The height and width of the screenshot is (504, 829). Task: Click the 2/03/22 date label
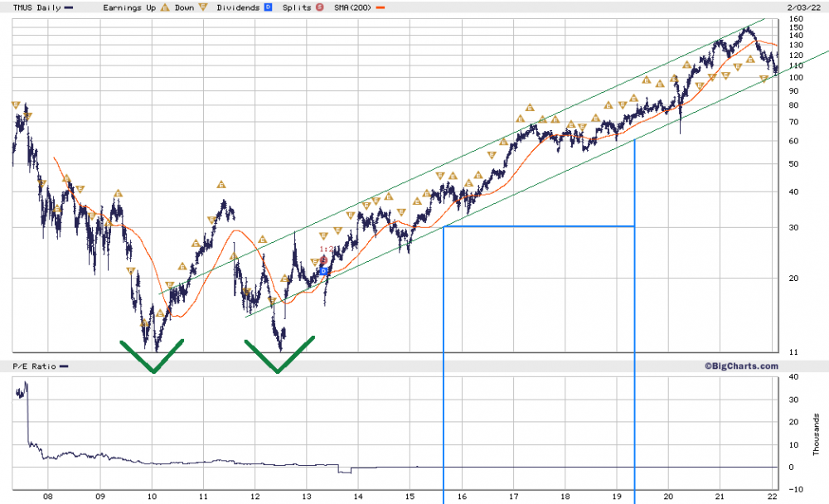803,7
